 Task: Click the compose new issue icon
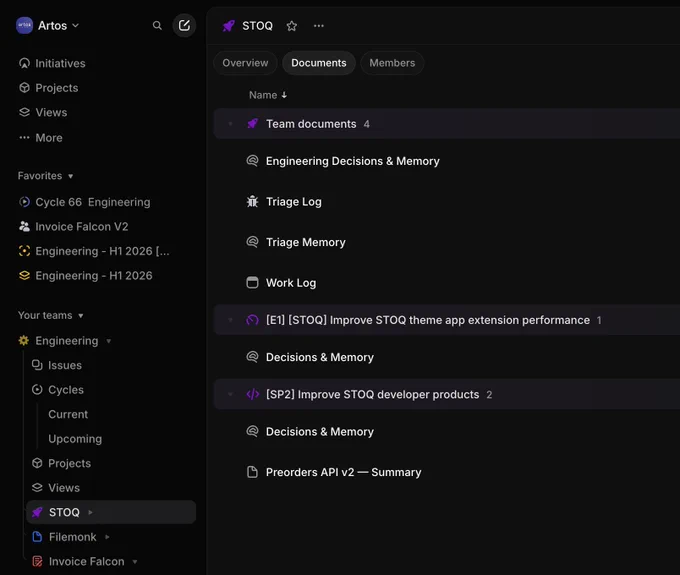pyautogui.click(x=184, y=26)
